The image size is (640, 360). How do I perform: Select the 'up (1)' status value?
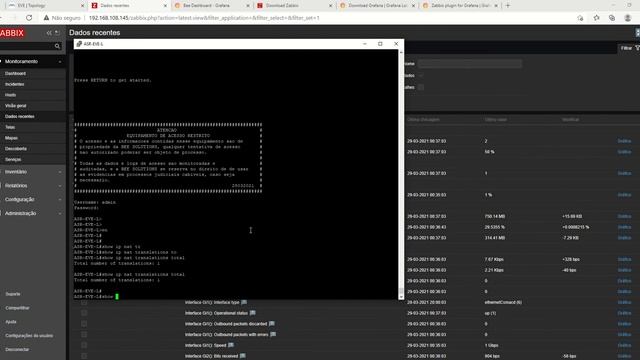coord(490,313)
